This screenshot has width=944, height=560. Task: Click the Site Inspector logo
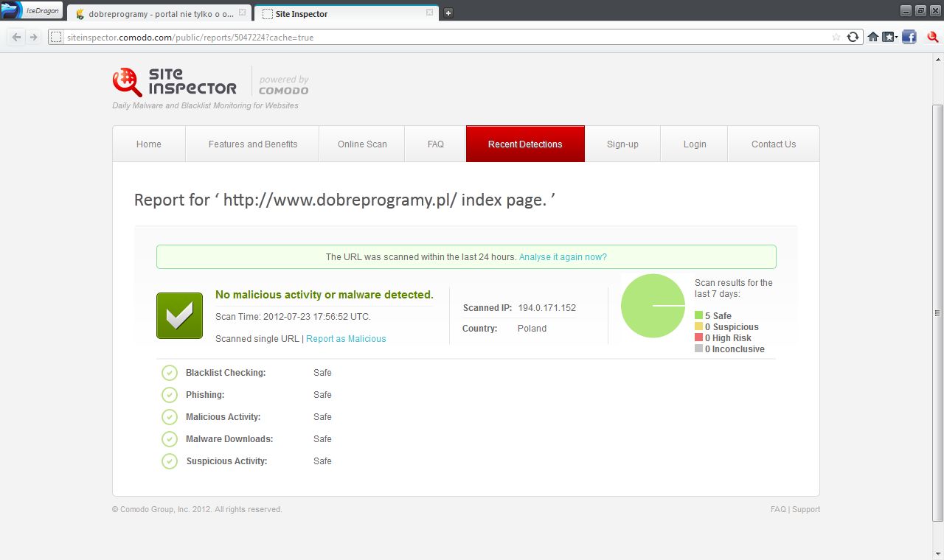coord(175,82)
